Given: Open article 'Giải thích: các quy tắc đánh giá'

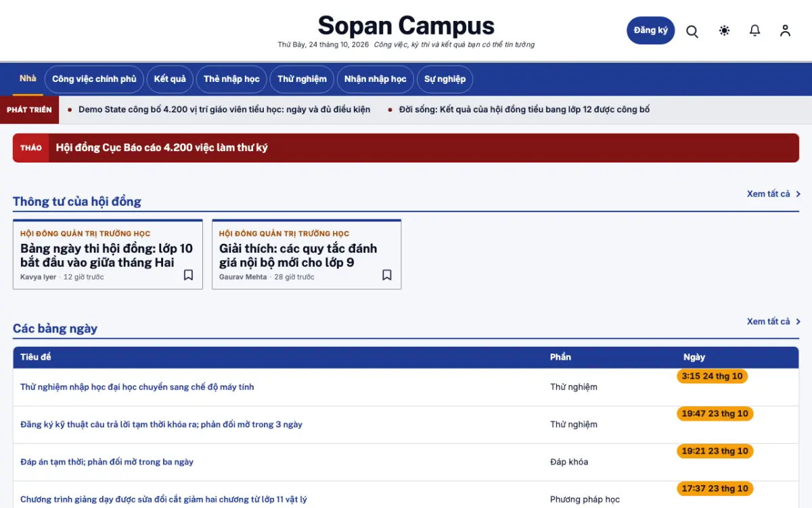Looking at the screenshot, I should [x=298, y=255].
